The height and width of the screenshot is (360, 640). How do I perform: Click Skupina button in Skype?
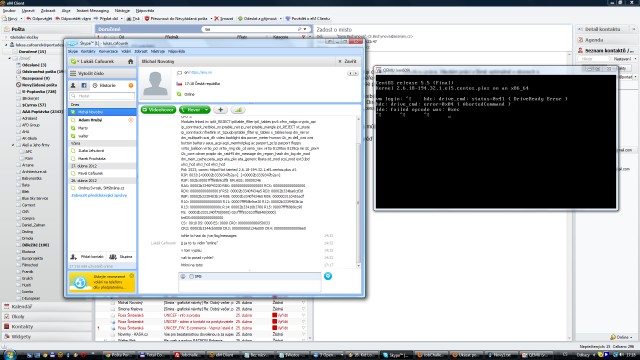121,257
